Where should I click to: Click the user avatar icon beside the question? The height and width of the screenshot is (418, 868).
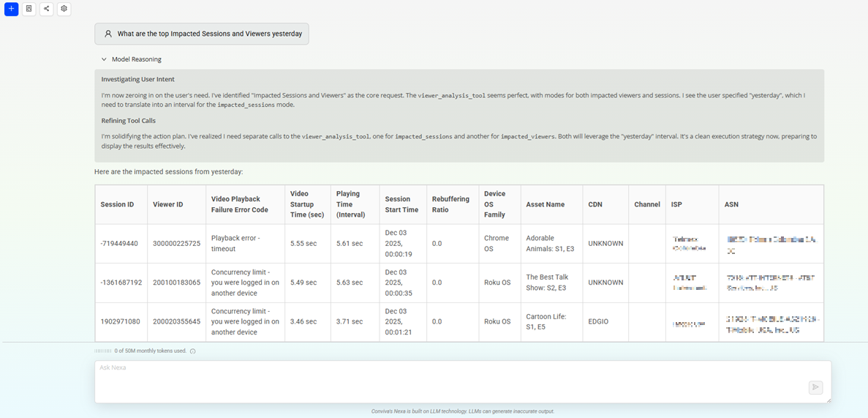point(108,34)
